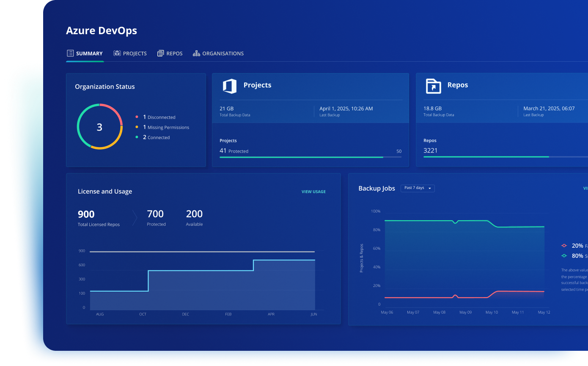Click the VIEW USAGE link
This screenshot has height=366, width=588.
coord(313,191)
